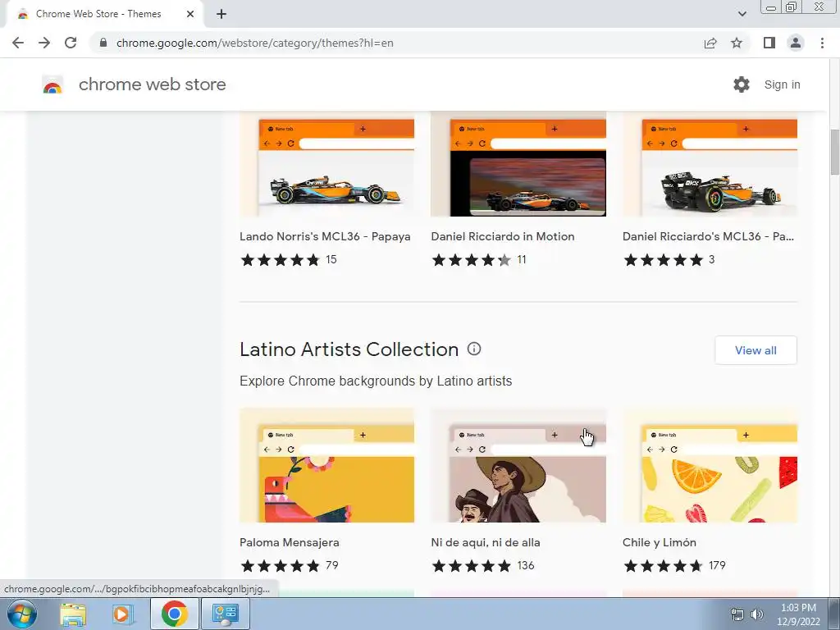Open Daniel Ricciardo's MCL36 theme thumbnail

click(710, 165)
